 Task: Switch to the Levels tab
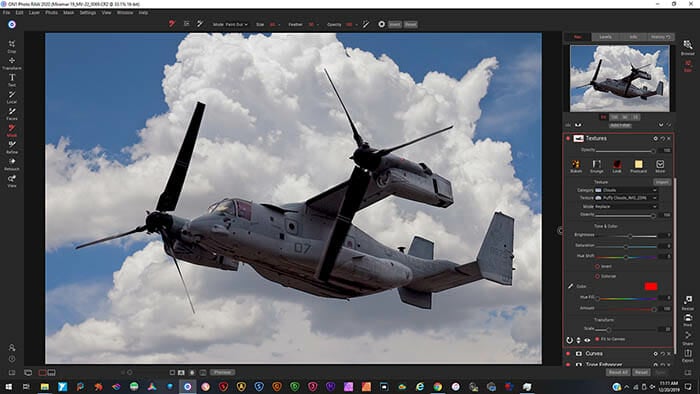(605, 37)
